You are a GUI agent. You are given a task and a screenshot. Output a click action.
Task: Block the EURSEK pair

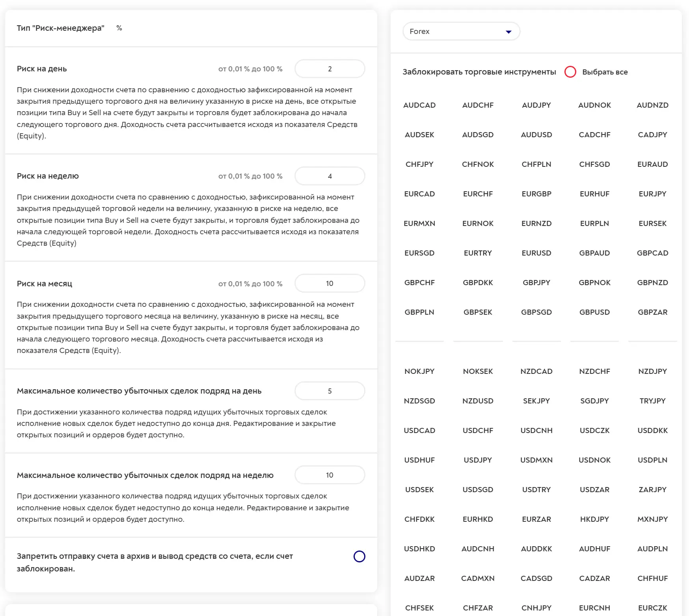tap(653, 223)
